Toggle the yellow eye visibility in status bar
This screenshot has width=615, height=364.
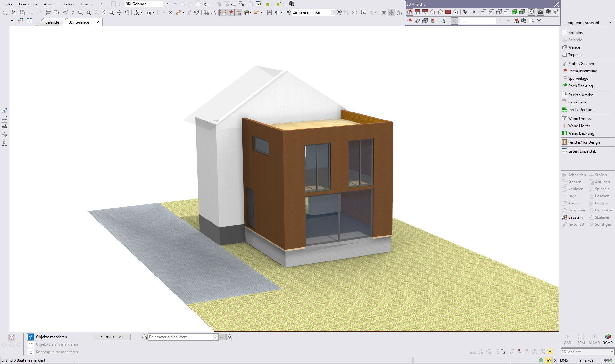[x=548, y=360]
